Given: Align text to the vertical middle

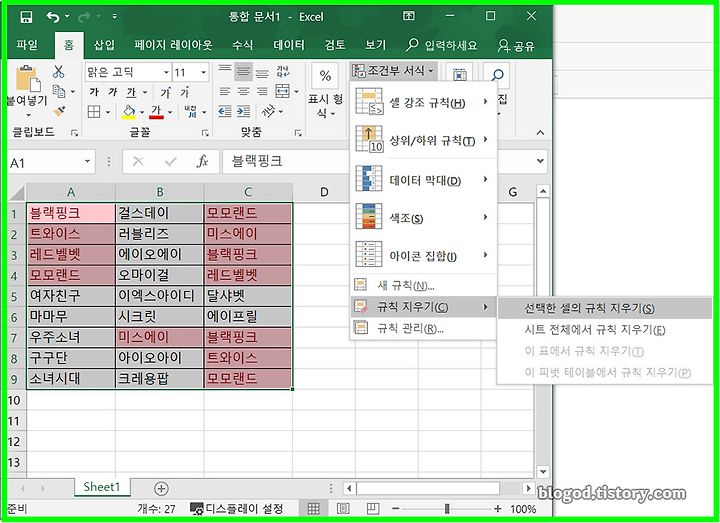Looking at the screenshot, I should point(243,72).
